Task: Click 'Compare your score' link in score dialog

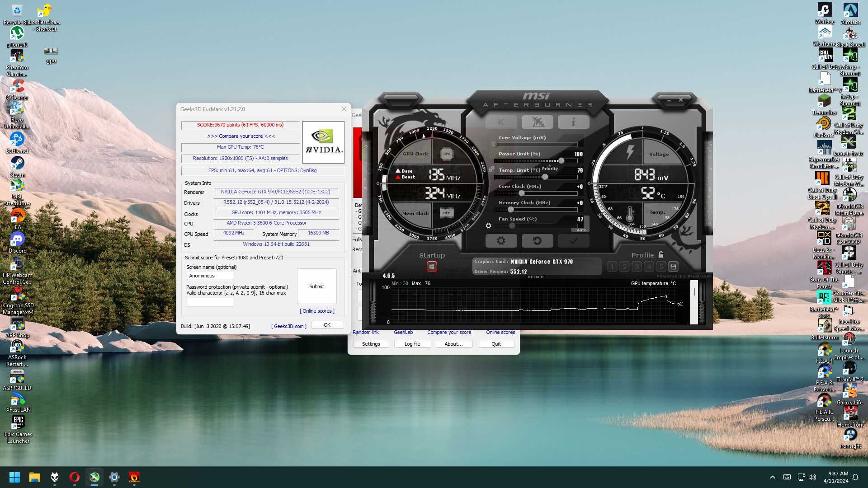Action: click(241, 136)
